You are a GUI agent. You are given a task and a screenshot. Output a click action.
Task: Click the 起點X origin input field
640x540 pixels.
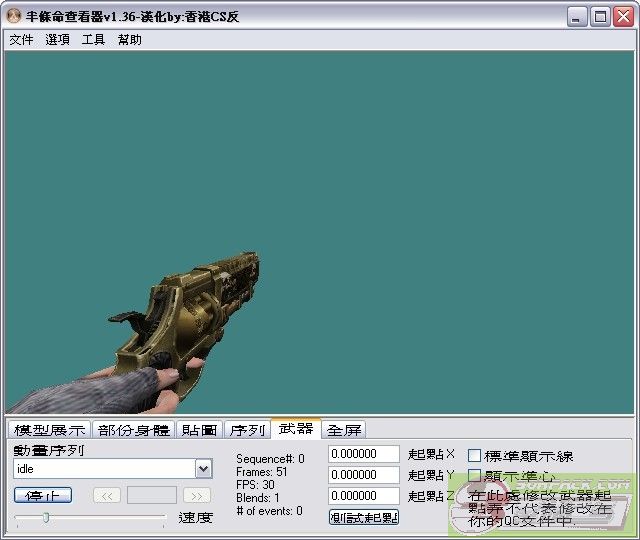[x=364, y=454]
